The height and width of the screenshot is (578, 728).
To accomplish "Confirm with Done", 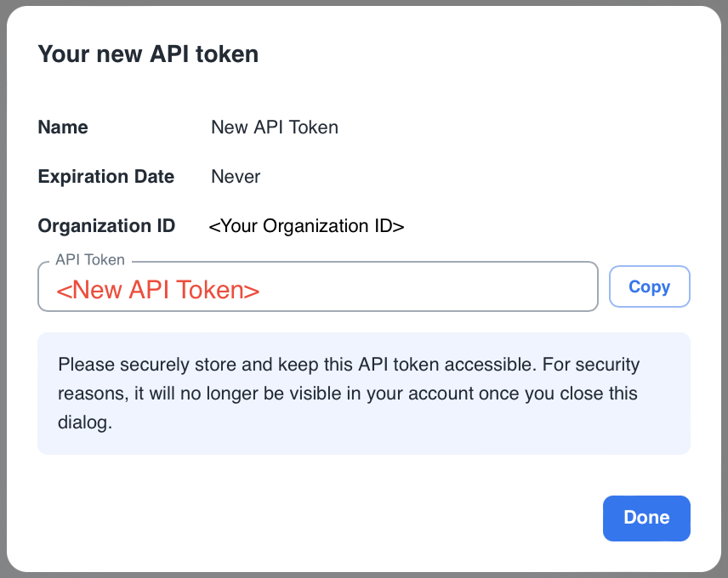I will (646, 518).
